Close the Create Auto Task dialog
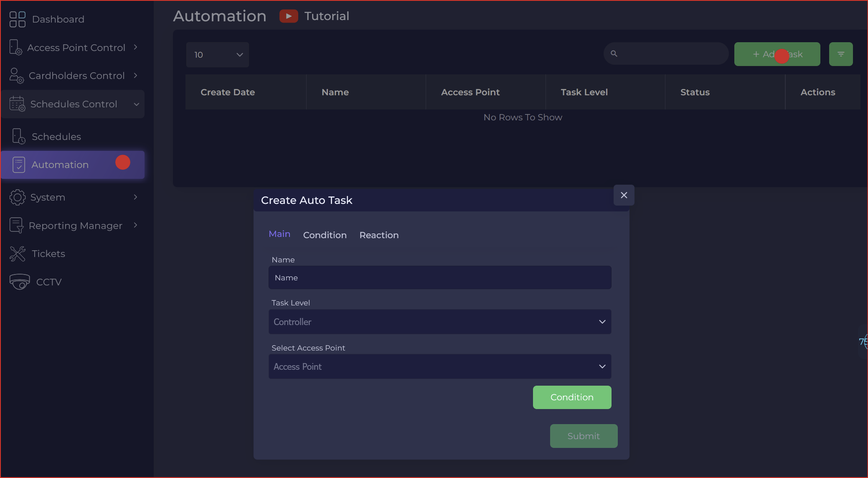 (x=624, y=195)
